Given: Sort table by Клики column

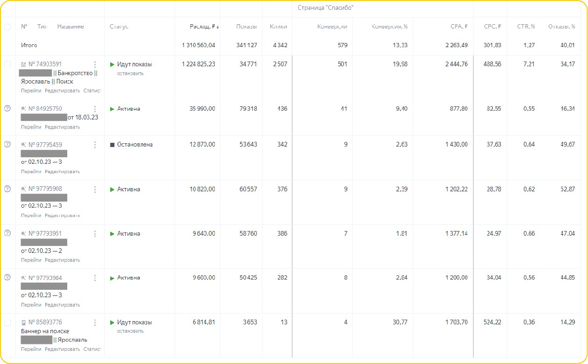Looking at the screenshot, I should (x=278, y=27).
